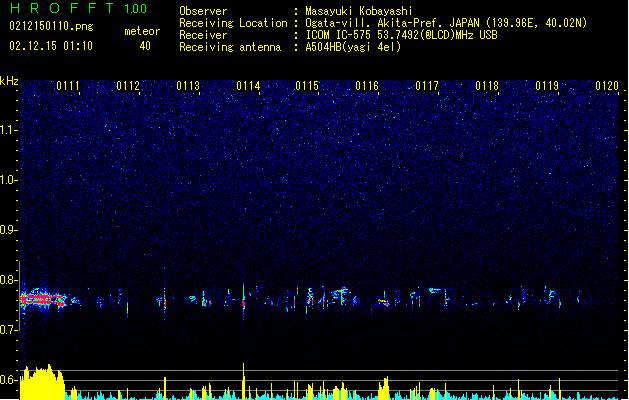Click the kHz axis unit label
Screen dimensions: 629x400
click(x=9, y=81)
